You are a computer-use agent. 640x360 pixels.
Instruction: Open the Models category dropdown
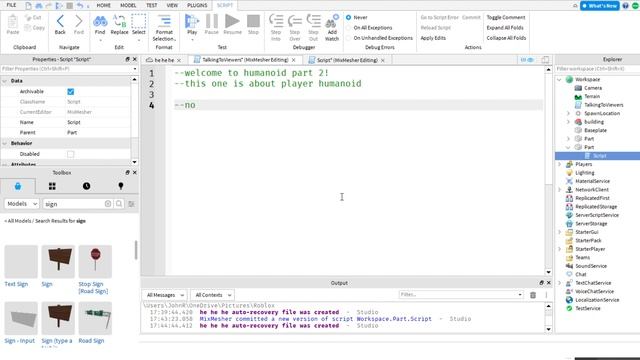[x=22, y=204]
